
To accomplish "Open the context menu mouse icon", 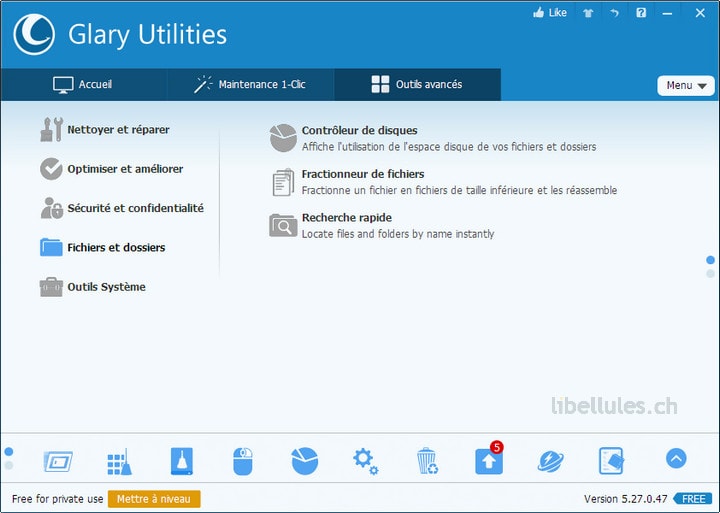I will click(243, 462).
